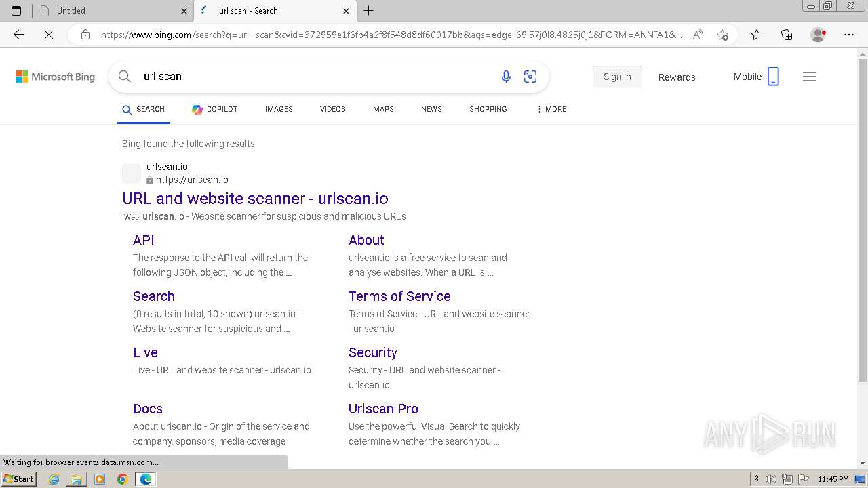This screenshot has height=488, width=868.
Task: Click the browser back arrow
Action: click(x=19, y=35)
